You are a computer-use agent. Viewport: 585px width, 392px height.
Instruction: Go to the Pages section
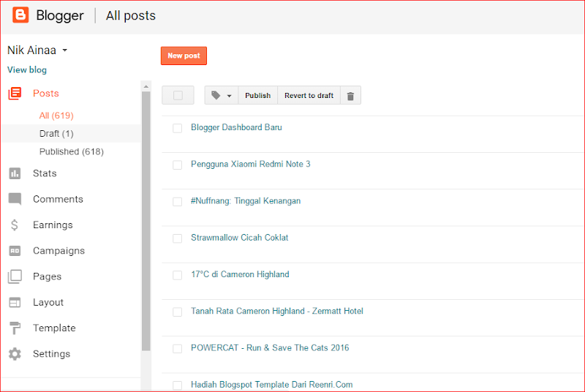coord(47,276)
